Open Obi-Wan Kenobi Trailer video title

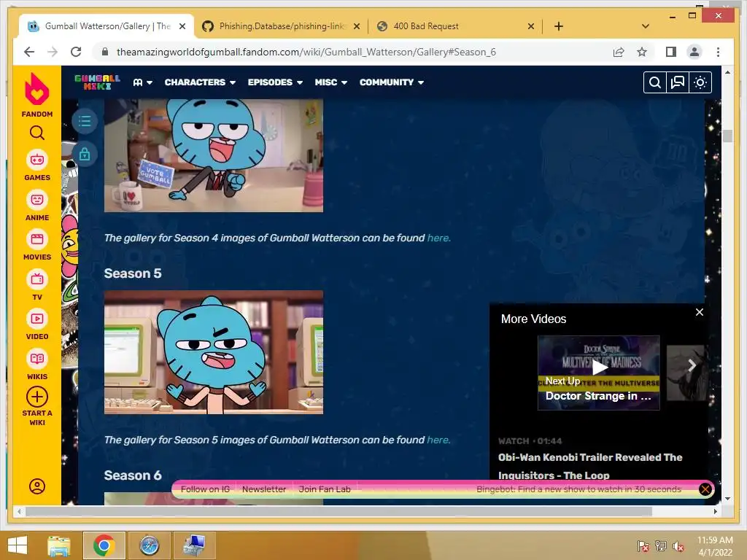(590, 466)
